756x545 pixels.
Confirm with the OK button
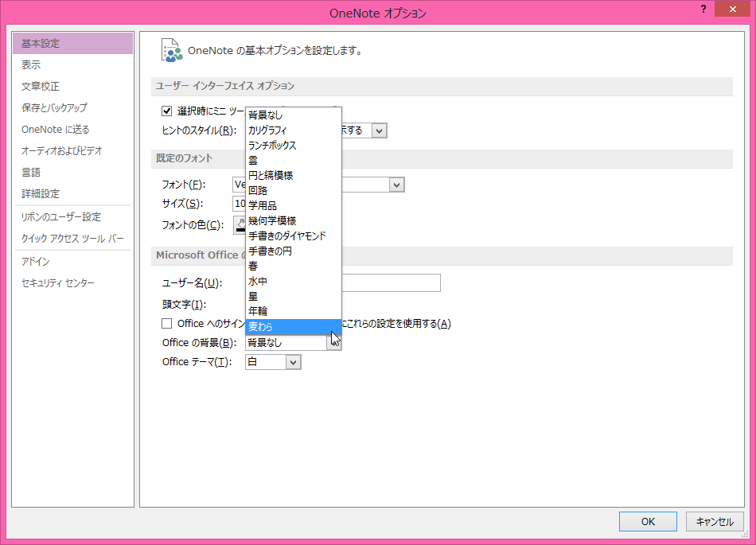click(648, 521)
